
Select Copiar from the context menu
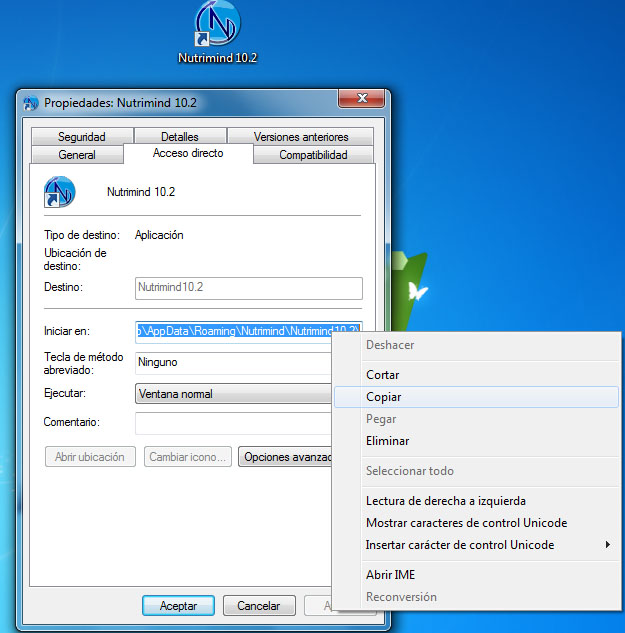(x=476, y=397)
